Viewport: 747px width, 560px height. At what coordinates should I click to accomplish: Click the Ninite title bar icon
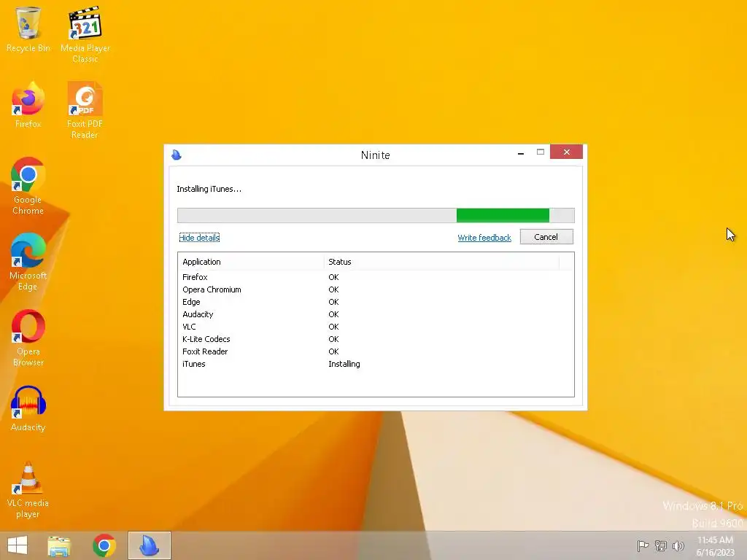click(x=177, y=155)
